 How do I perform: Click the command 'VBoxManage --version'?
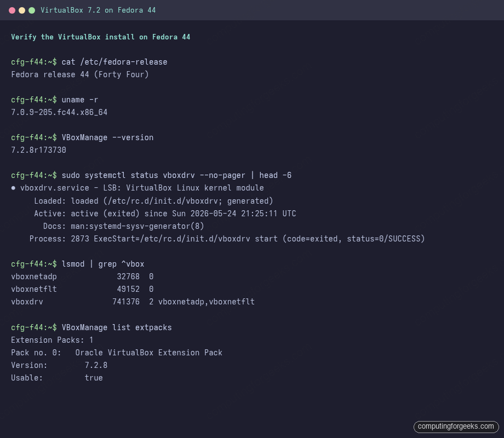(x=108, y=137)
